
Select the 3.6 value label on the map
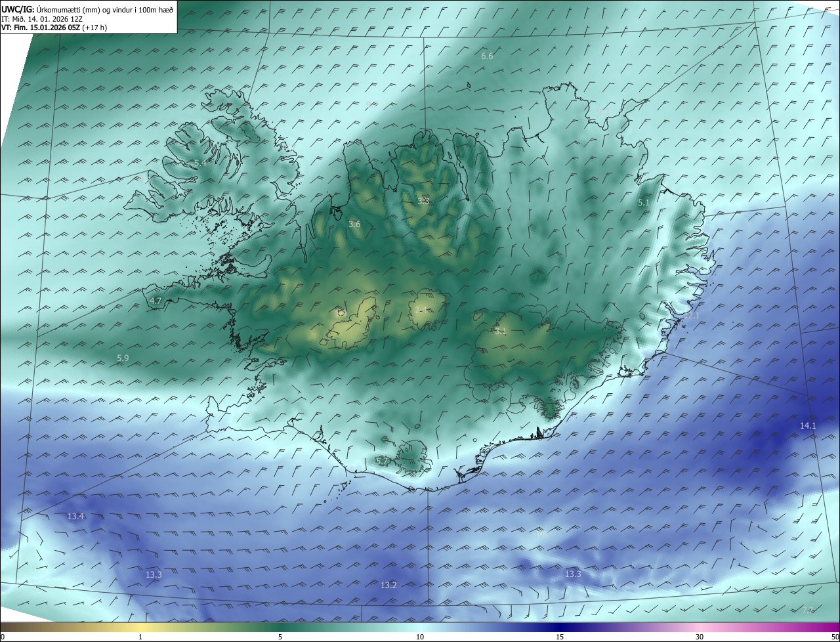click(x=354, y=225)
